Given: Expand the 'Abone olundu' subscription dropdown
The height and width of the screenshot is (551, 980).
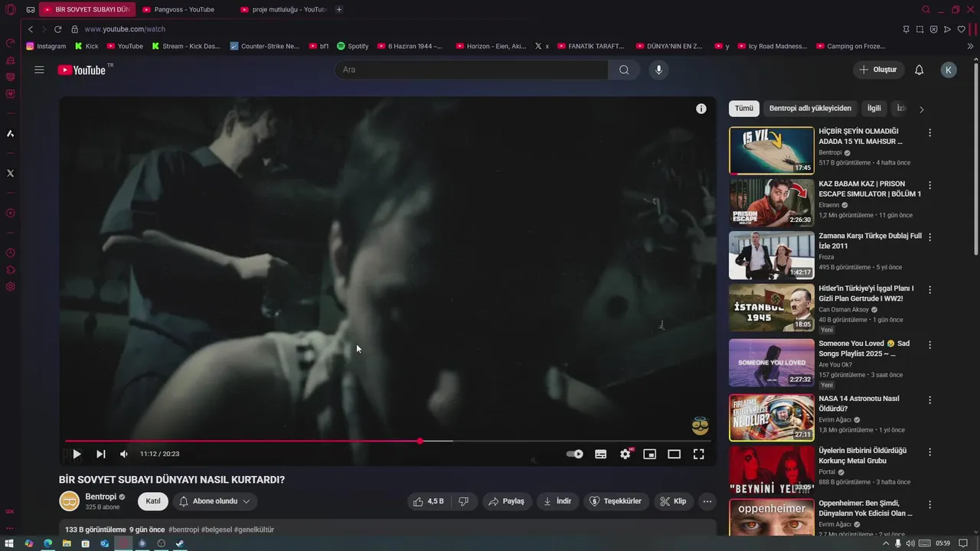Looking at the screenshot, I should click(215, 501).
